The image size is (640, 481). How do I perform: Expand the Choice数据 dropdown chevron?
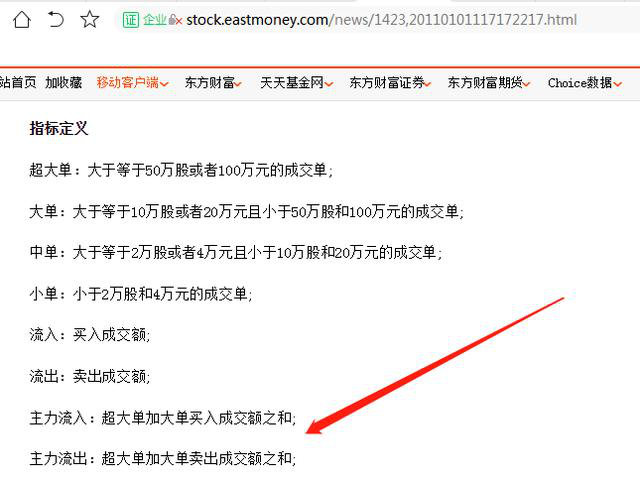point(617,84)
